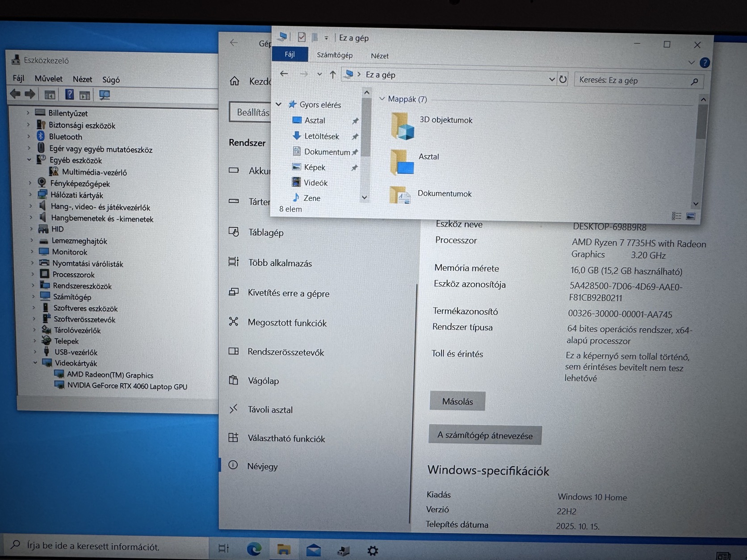Collapse the Egyéb eszközök category
The width and height of the screenshot is (747, 560).
pos(29,159)
